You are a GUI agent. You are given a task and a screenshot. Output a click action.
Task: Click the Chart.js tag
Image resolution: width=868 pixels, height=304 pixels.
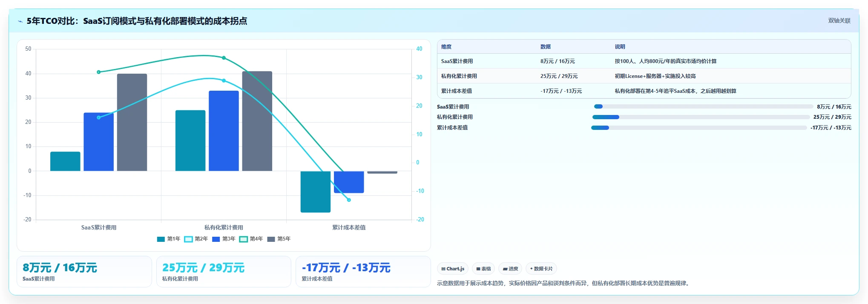(453, 269)
